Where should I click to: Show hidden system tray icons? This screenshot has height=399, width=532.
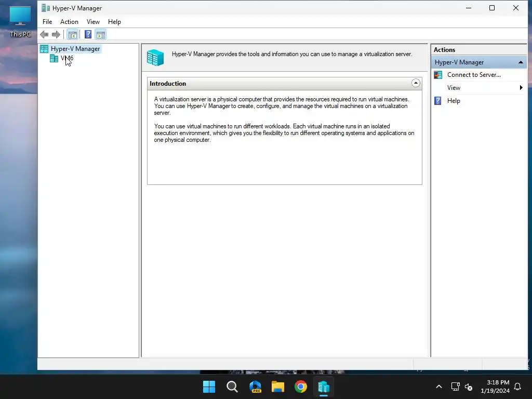[x=438, y=387]
